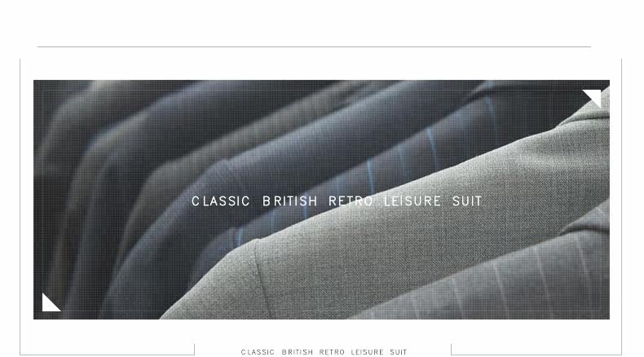
Task: Select the word LEISURE in the banner headline
Action: point(412,201)
